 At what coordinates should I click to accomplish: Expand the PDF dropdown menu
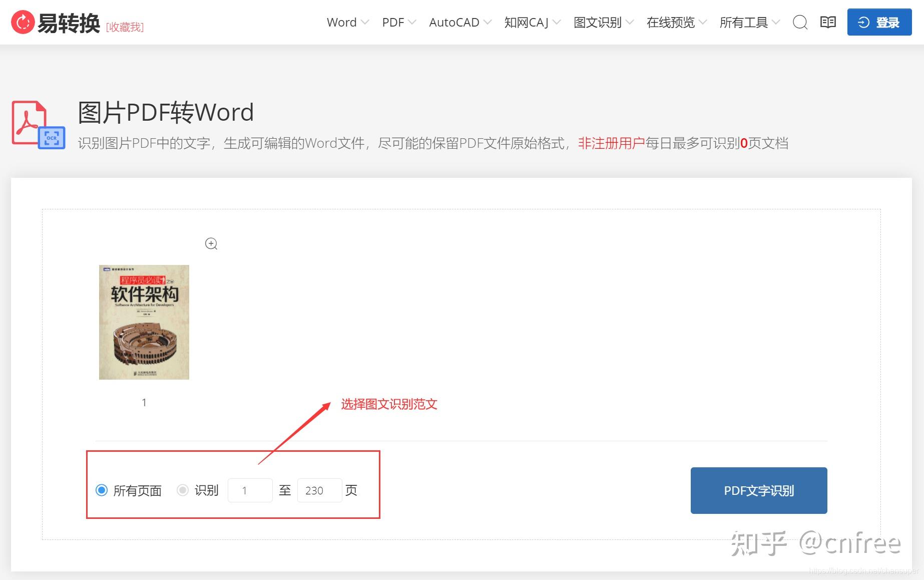pos(399,23)
